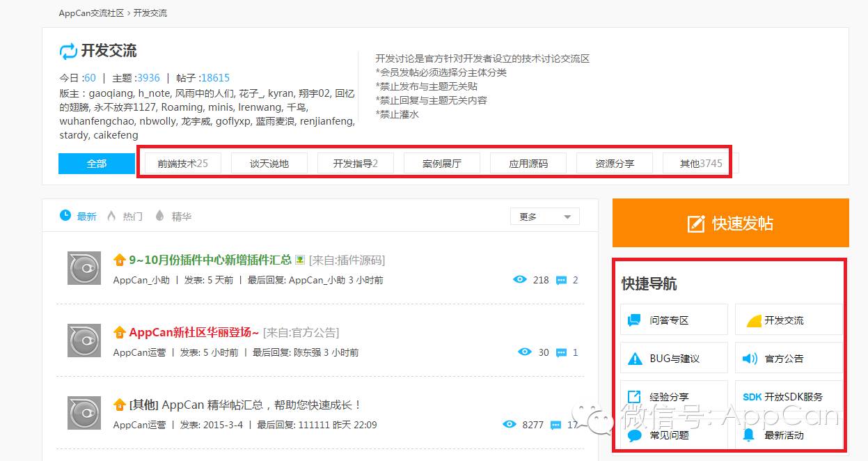Click the 开发交流 breadcrumb link

point(150,13)
